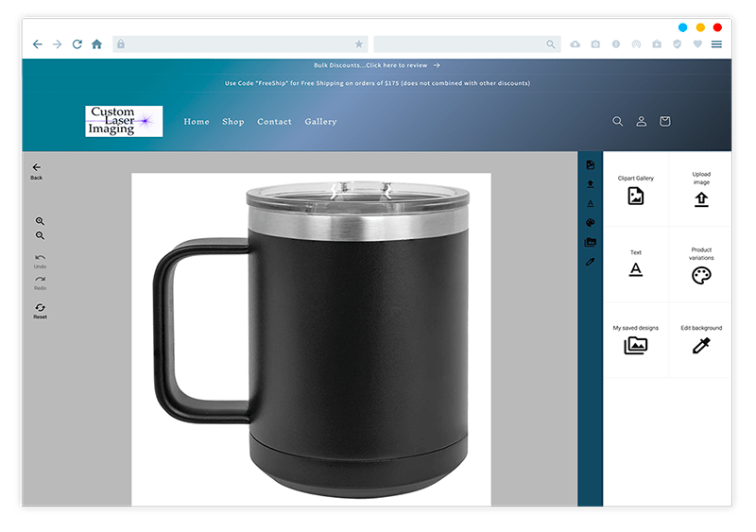Redo the last design change
756x532 pixels.
click(40, 283)
